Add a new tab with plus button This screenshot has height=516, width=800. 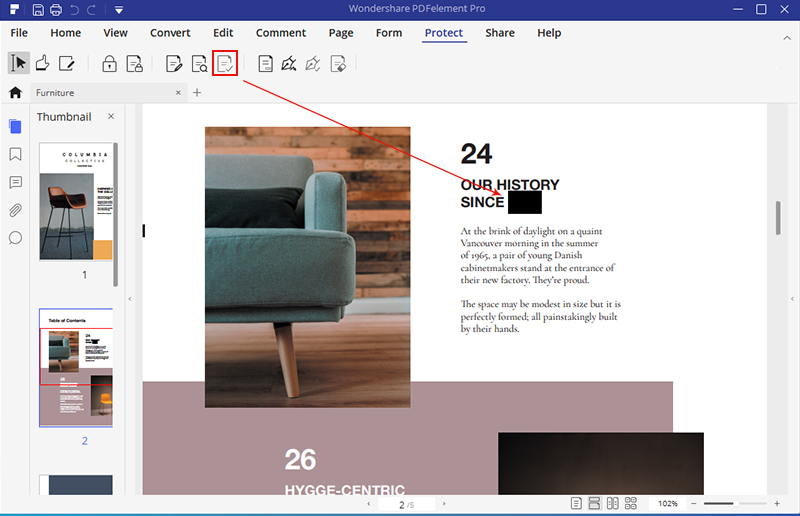197,92
